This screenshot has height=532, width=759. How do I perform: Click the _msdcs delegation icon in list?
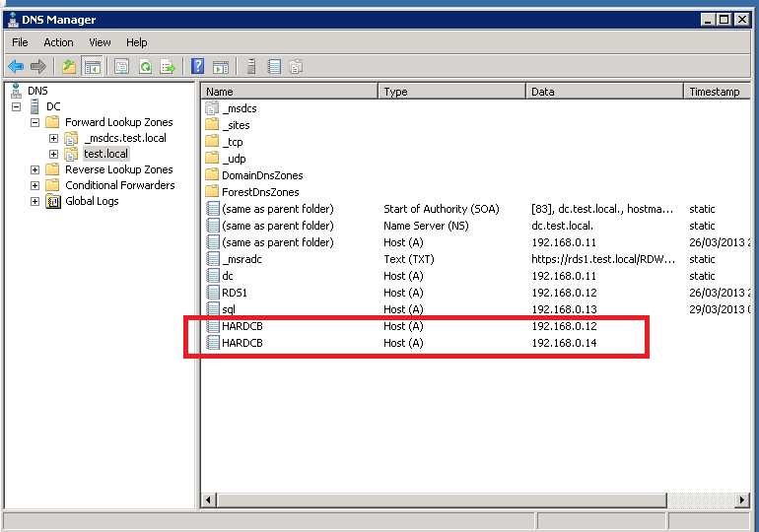click(212, 108)
